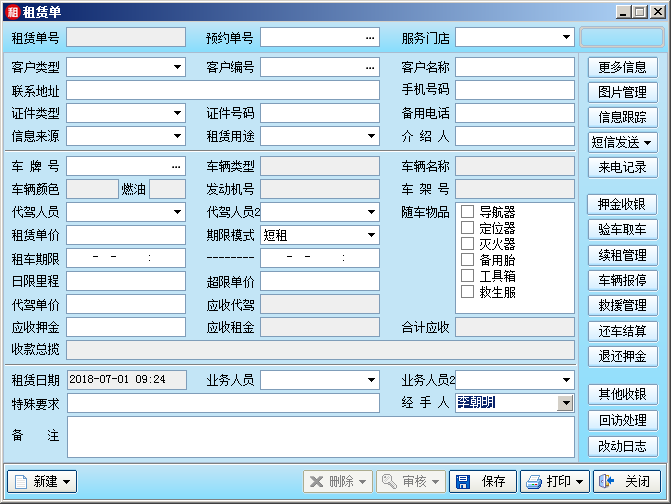Open the 期限模式 dropdown showing 短租
This screenshot has width=671, height=504.
click(371, 235)
